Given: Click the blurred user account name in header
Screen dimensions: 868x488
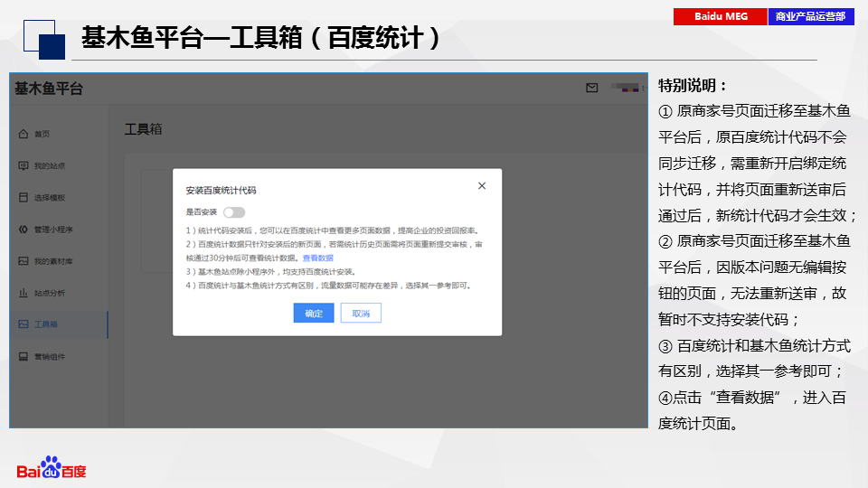Looking at the screenshot, I should (626, 88).
